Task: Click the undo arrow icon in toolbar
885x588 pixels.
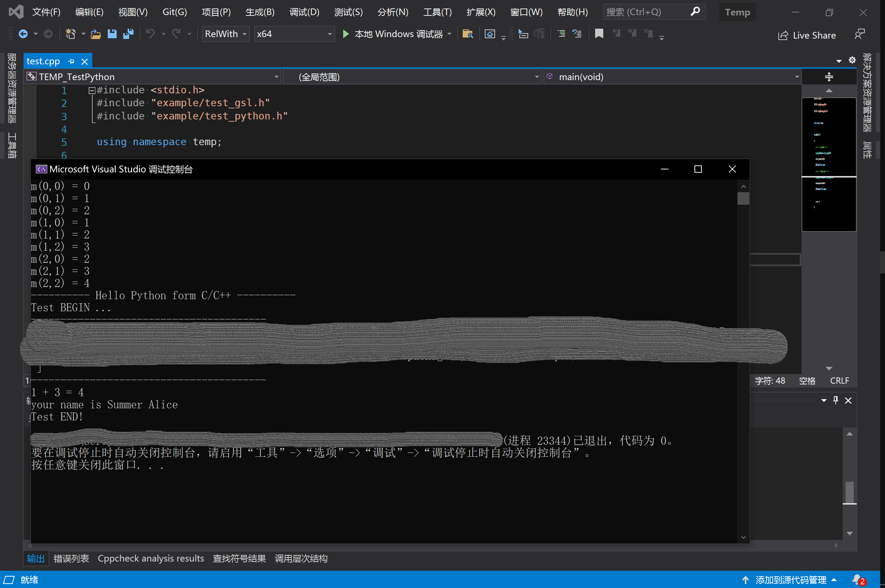Action: pos(150,34)
